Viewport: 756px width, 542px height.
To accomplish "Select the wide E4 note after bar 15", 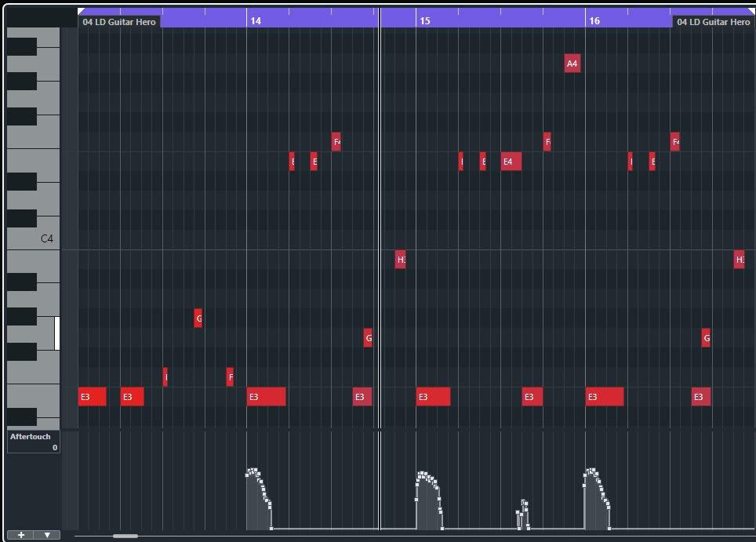I will [511, 162].
